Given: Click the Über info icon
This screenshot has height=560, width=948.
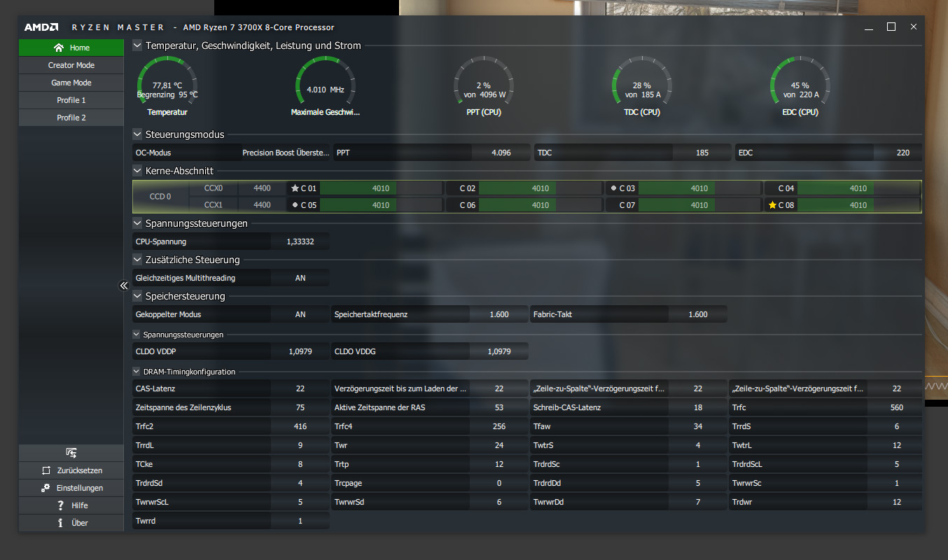Looking at the screenshot, I should (61, 523).
